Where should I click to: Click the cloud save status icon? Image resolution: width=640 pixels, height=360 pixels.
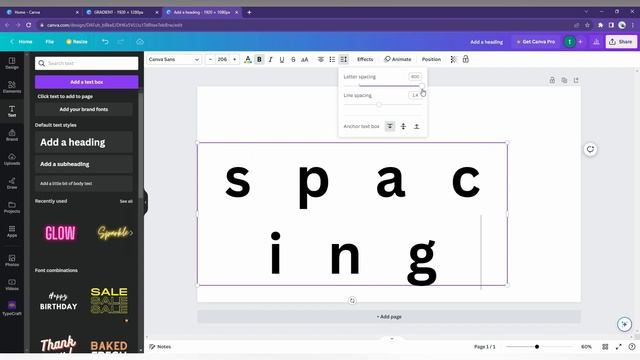[x=140, y=42]
